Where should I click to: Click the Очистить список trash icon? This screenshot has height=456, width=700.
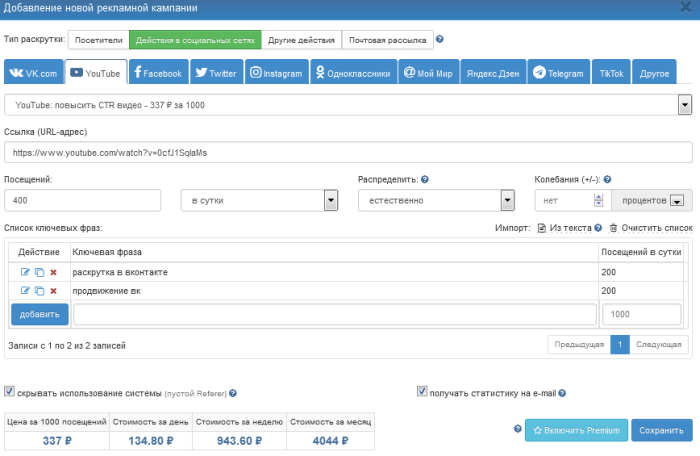(614, 228)
